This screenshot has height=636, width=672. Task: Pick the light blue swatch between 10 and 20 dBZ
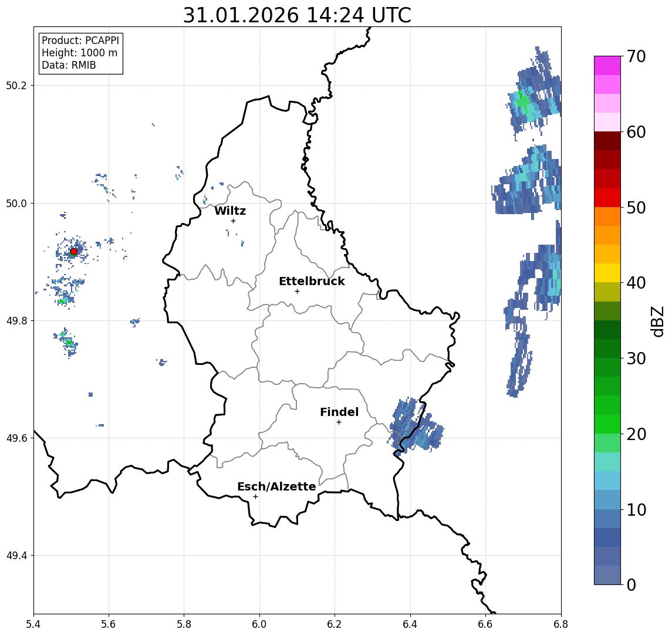click(607, 481)
